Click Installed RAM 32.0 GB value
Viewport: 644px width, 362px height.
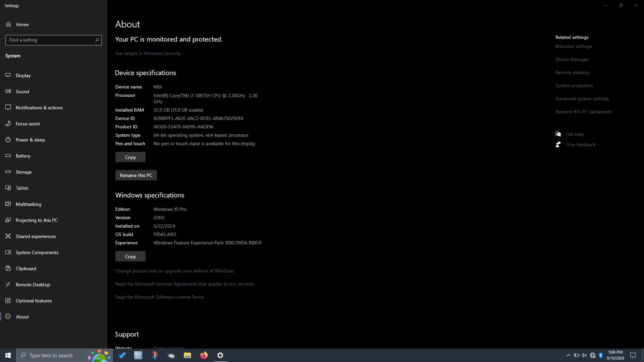pos(178,110)
